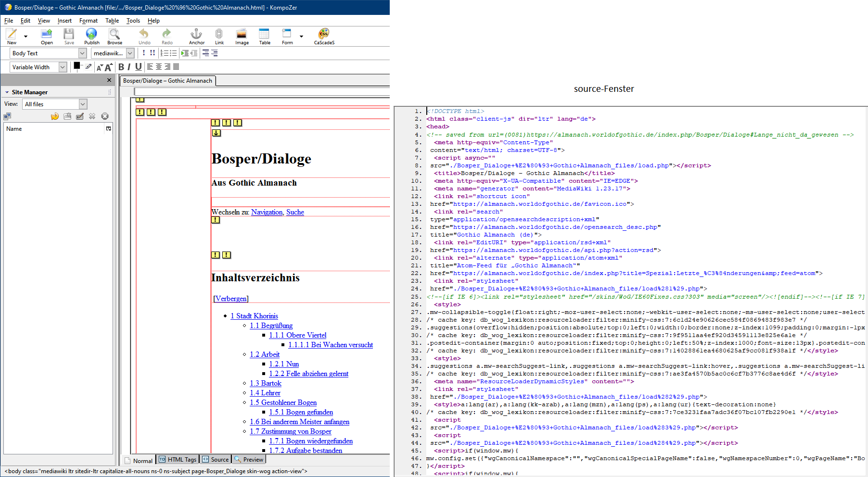Screen dimensions: 868x477
Task: Click the '1.3 Bartok' contents link
Action: tap(266, 383)
